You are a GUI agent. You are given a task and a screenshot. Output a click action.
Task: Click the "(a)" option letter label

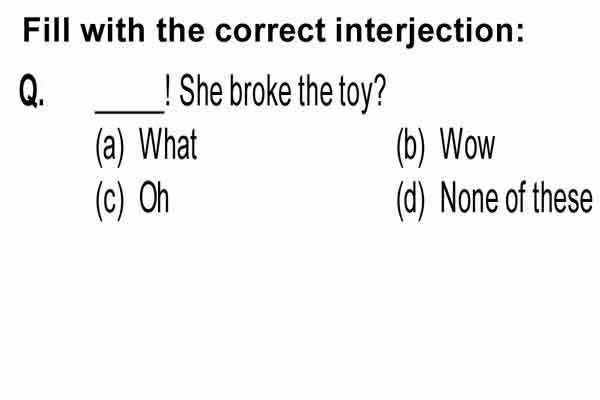pyautogui.click(x=110, y=147)
